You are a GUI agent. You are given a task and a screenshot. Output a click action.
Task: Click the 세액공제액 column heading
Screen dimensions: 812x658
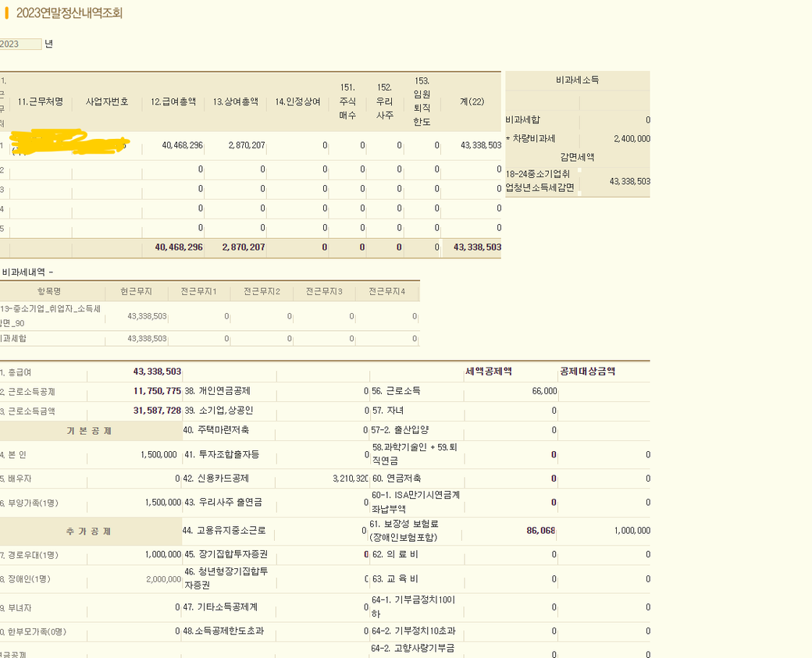pyautogui.click(x=489, y=372)
